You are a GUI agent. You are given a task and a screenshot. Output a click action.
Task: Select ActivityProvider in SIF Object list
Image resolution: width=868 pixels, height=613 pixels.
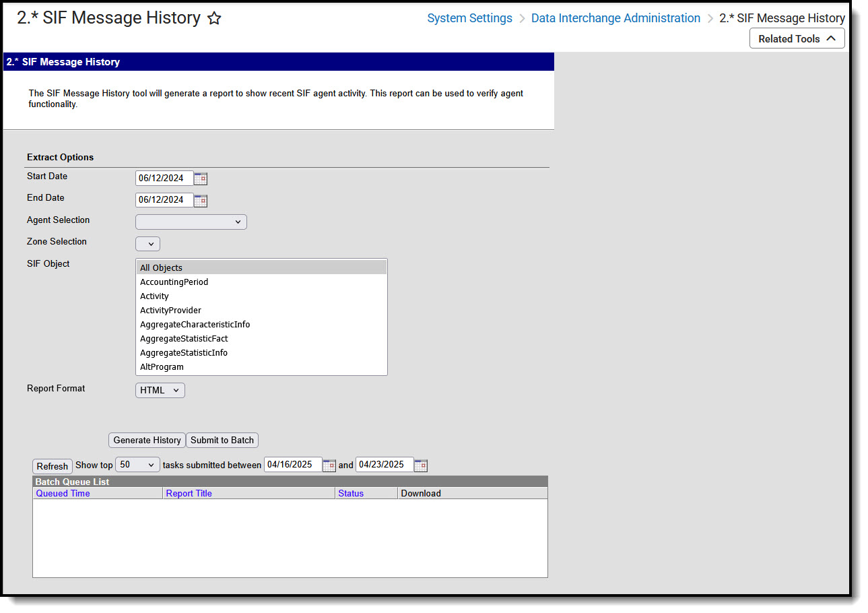(x=261, y=311)
